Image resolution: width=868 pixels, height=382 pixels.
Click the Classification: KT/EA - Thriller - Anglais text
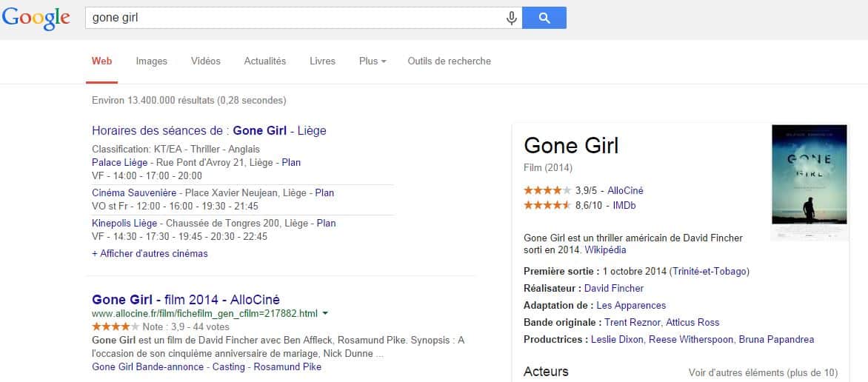(x=176, y=150)
